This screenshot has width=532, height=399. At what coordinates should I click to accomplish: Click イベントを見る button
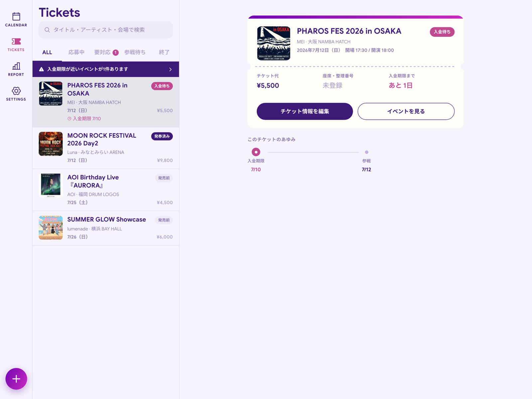pos(406,111)
